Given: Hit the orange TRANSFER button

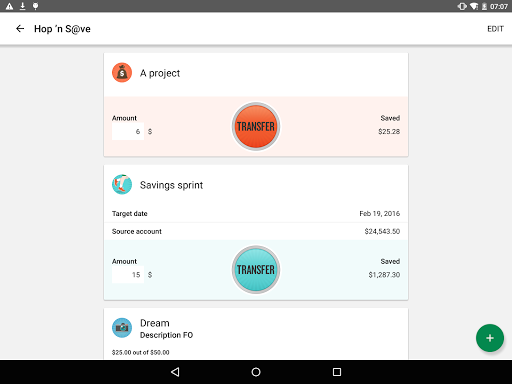Looking at the screenshot, I should 256,126.
